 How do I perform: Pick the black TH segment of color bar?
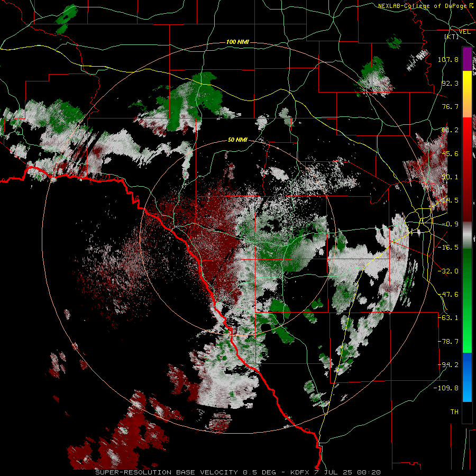pos(467,412)
